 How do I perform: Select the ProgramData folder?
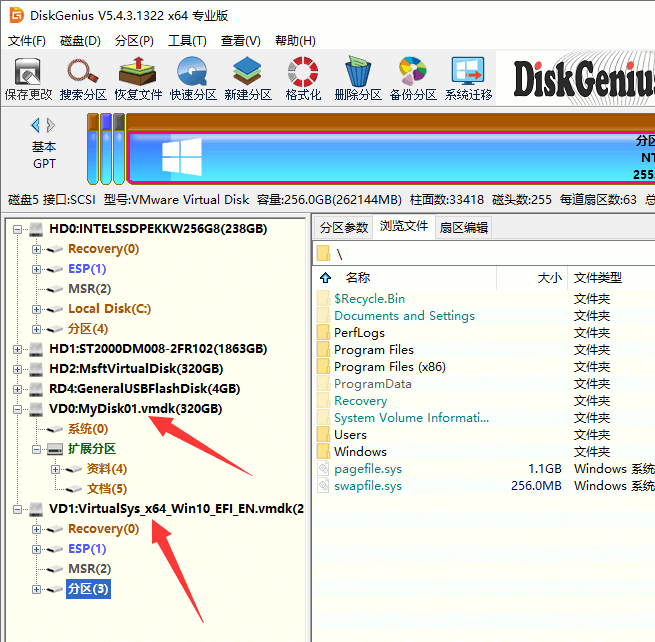(x=373, y=384)
